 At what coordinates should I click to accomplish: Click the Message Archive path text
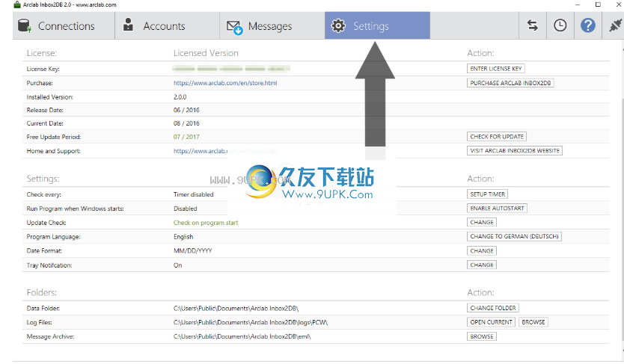(242, 336)
